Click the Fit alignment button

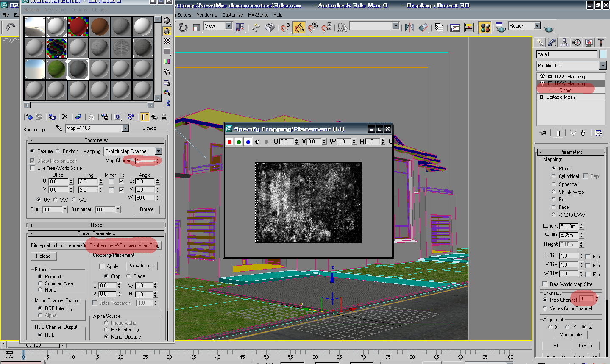click(x=556, y=346)
